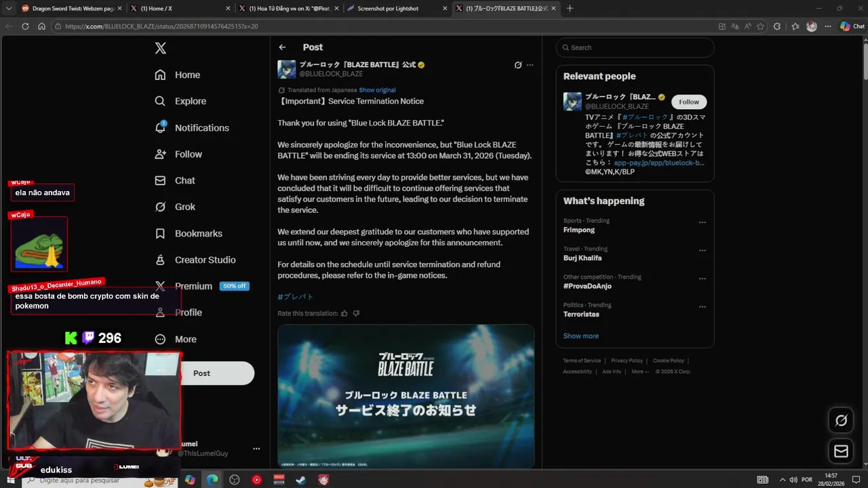Screen dimensions: 868x488
Task: Click Grok explain icon on the post
Action: tap(518, 65)
